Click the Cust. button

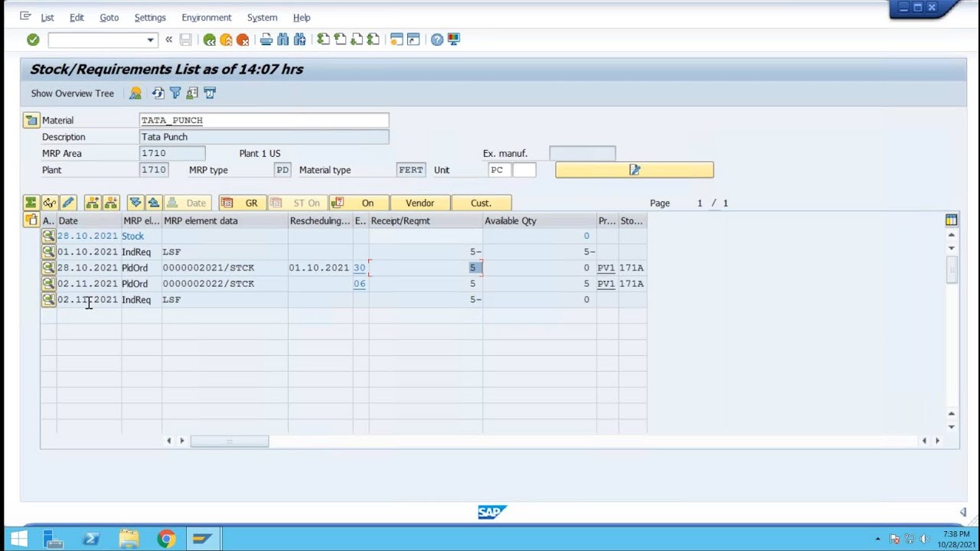tap(481, 203)
